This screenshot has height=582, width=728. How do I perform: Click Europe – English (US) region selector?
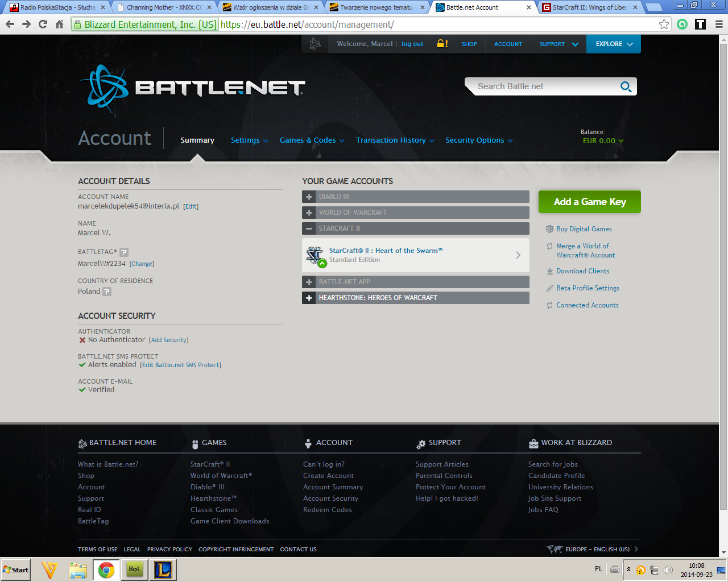[x=592, y=549]
